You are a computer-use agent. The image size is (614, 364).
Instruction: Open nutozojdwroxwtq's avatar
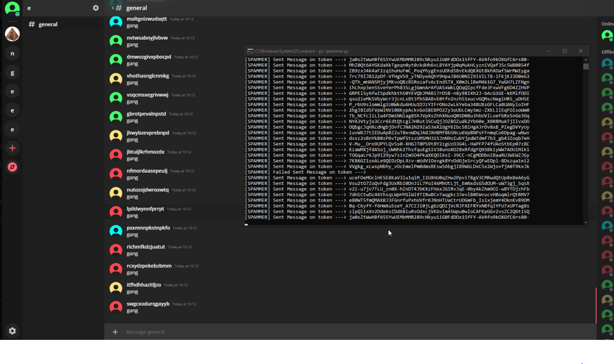[x=115, y=193]
